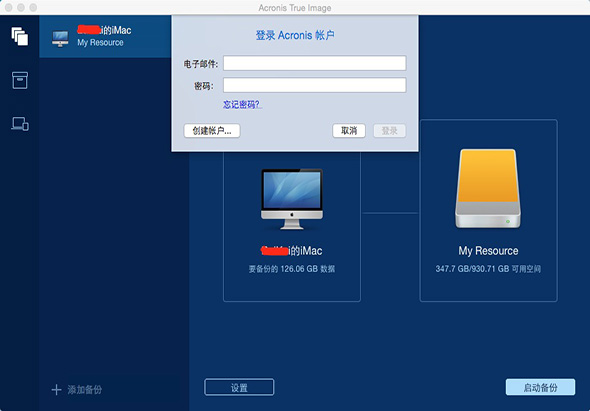This screenshot has height=411, width=590.
Task: Click the 347.7 GB/930.71 GB 可用空间 text
Action: point(488,269)
